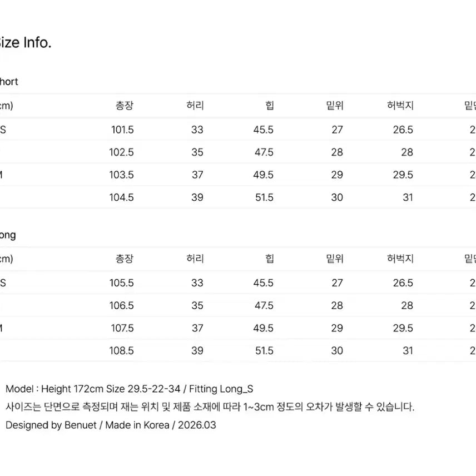Select the Long table section label
Screen dimensions: 476x476
pyautogui.click(x=8, y=235)
